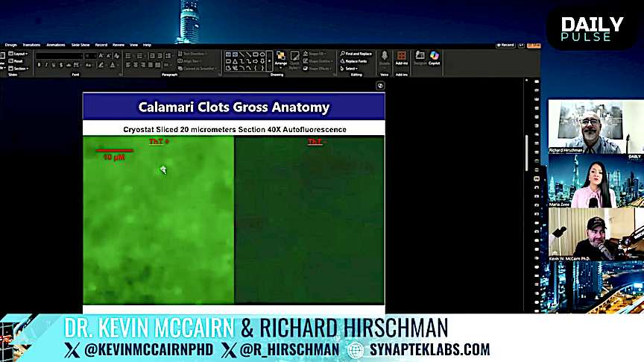Start Dictate microphone tool

click(385, 57)
